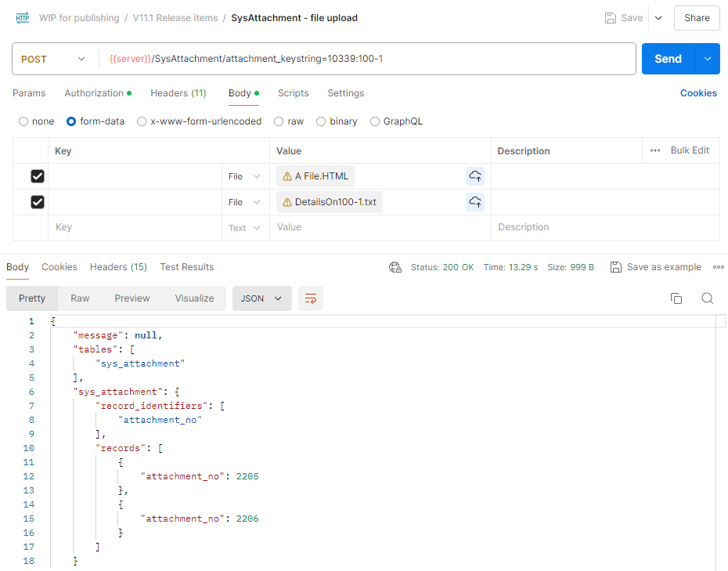
Task: Open the Send button dropdown arrow
Action: point(708,59)
